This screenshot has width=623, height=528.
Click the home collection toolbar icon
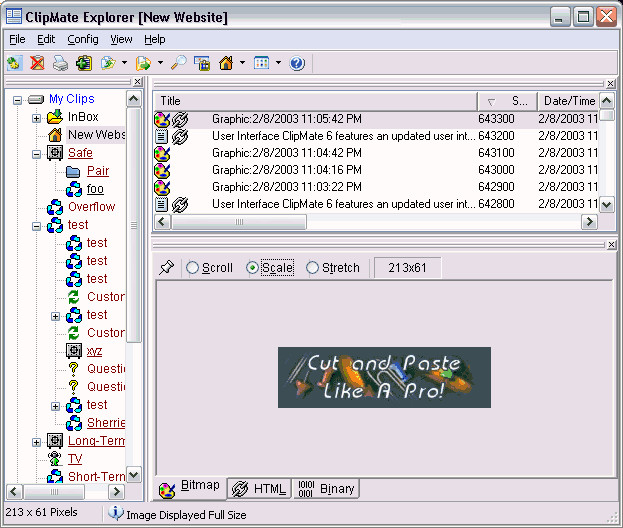tap(226, 63)
